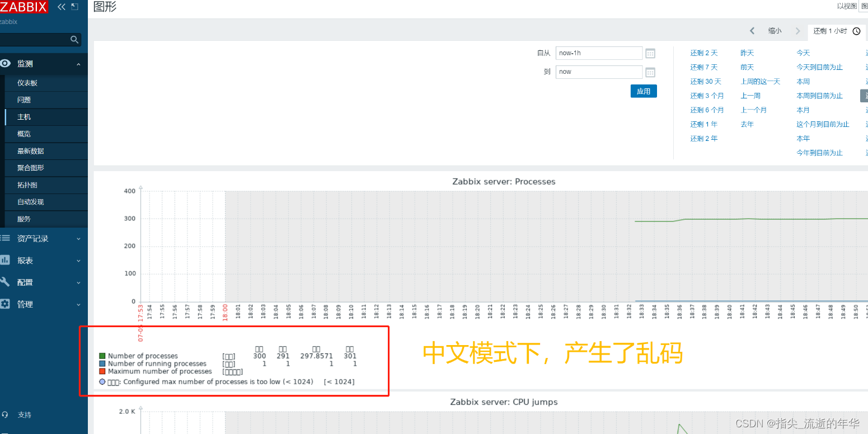The image size is (868, 434).
Task: Click green Number of processes legend swatch
Action: click(102, 356)
